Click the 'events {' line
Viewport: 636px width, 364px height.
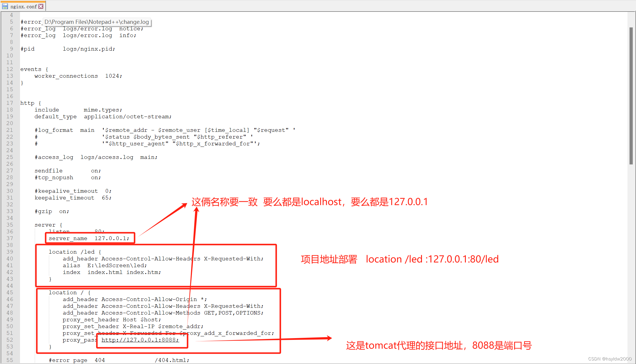point(34,69)
